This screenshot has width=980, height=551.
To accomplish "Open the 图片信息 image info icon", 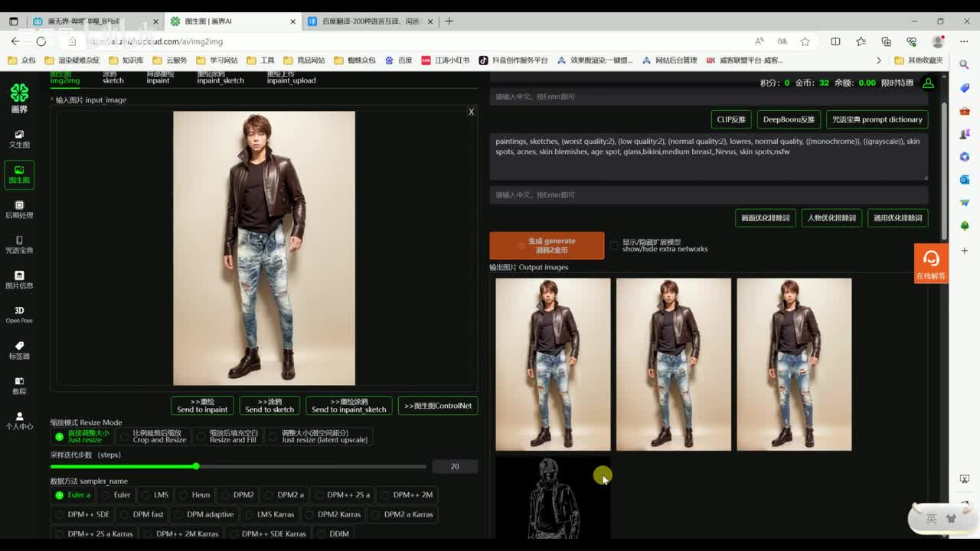I will click(x=19, y=279).
